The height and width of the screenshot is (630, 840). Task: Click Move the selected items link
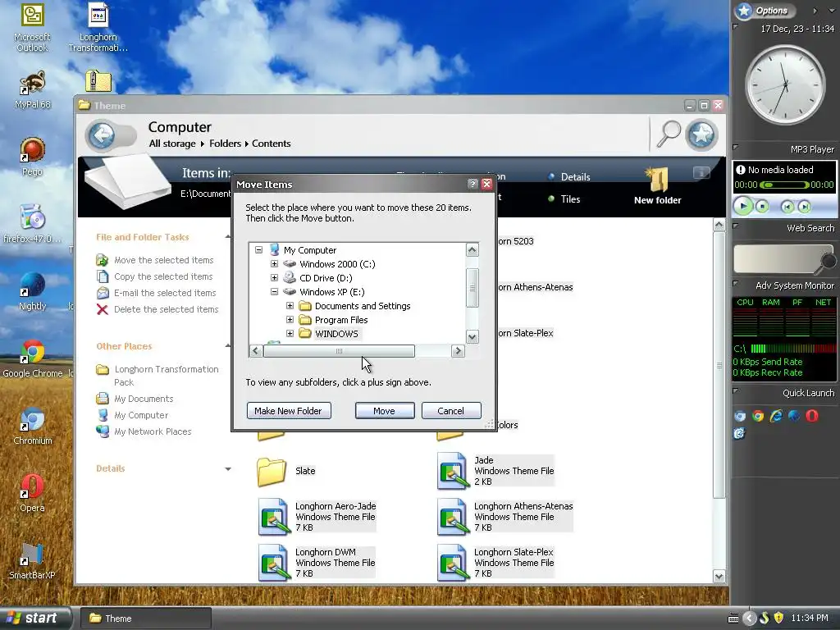coord(163,260)
